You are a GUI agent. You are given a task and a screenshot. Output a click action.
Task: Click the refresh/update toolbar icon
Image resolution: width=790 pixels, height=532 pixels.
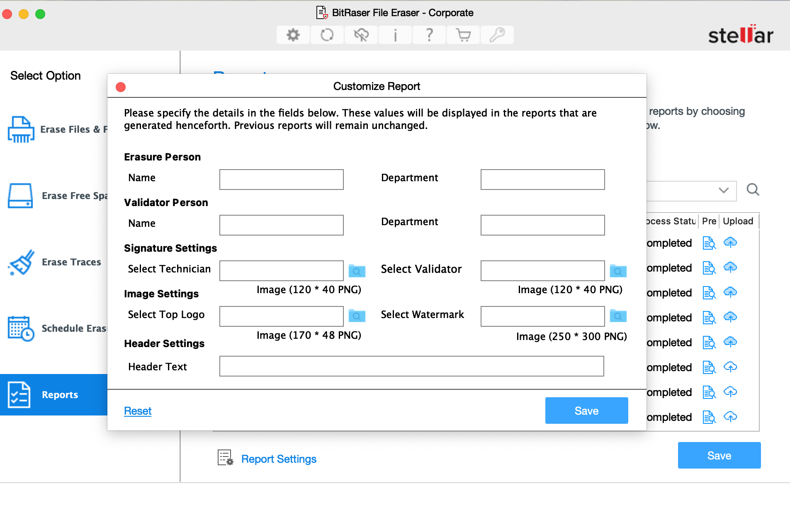click(x=327, y=35)
